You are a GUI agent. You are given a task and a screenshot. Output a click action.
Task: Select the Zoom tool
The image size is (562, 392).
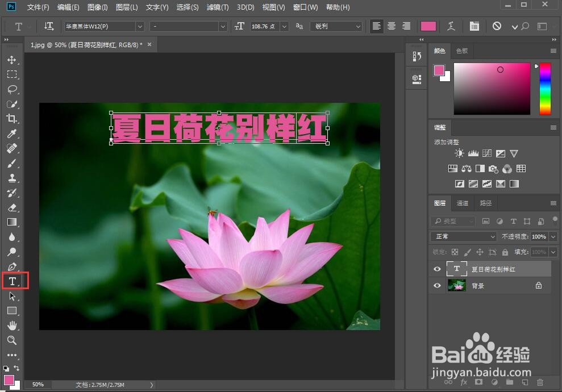click(12, 340)
